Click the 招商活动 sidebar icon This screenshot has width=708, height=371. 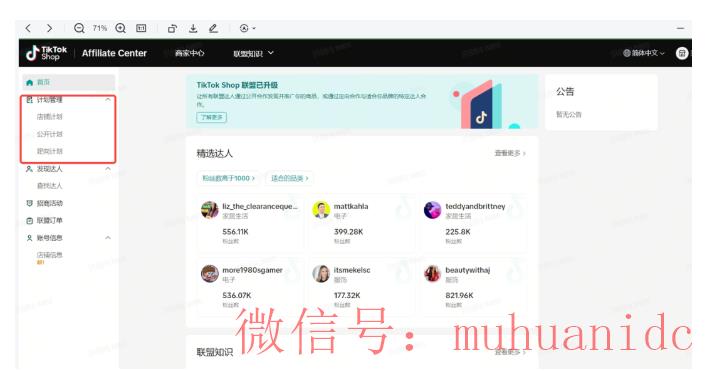[29, 204]
